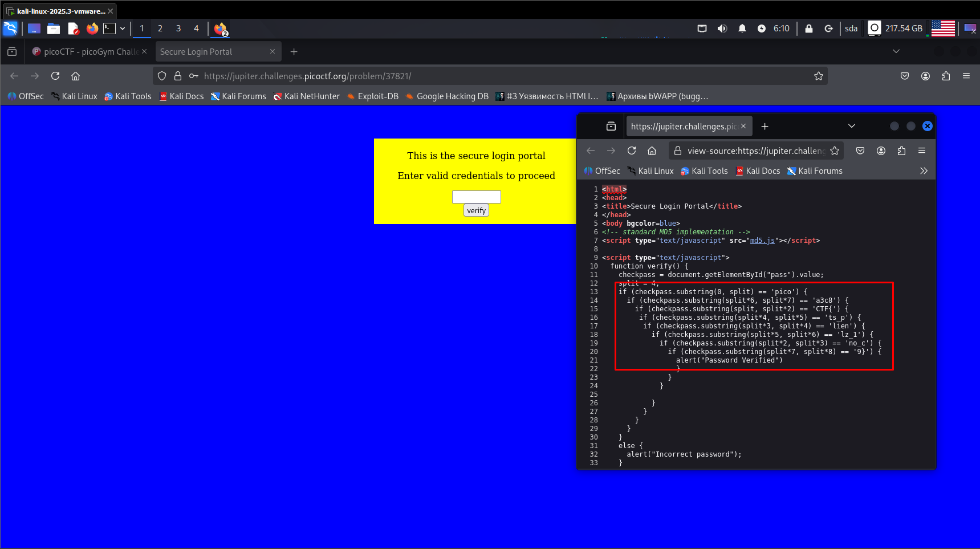Open the Save to Pocket icon
This screenshot has height=549, width=980.
[905, 76]
